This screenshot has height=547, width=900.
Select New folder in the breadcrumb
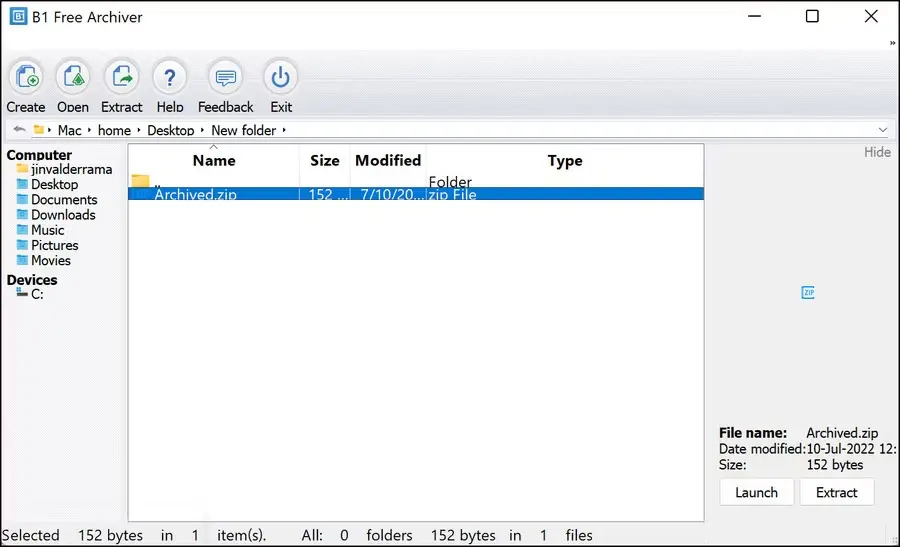coord(243,130)
